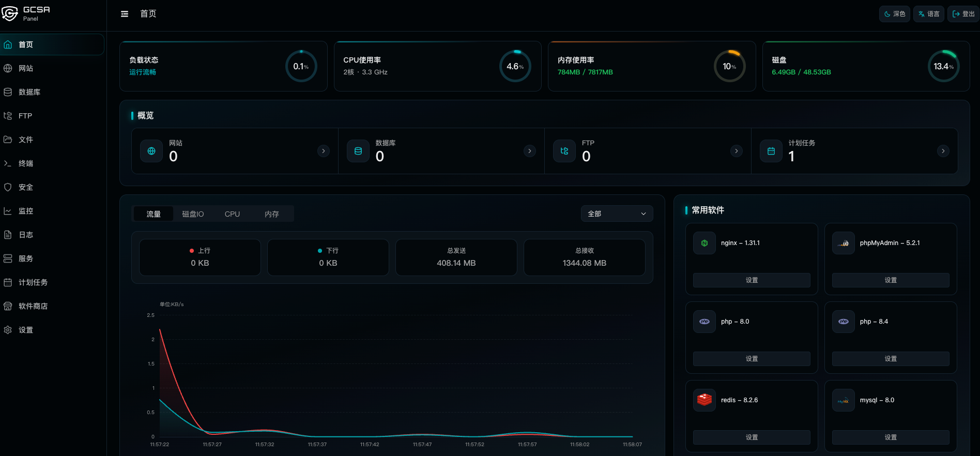Switch to the 磁盘IO chart tab
Image resolution: width=980 pixels, height=456 pixels.
193,214
